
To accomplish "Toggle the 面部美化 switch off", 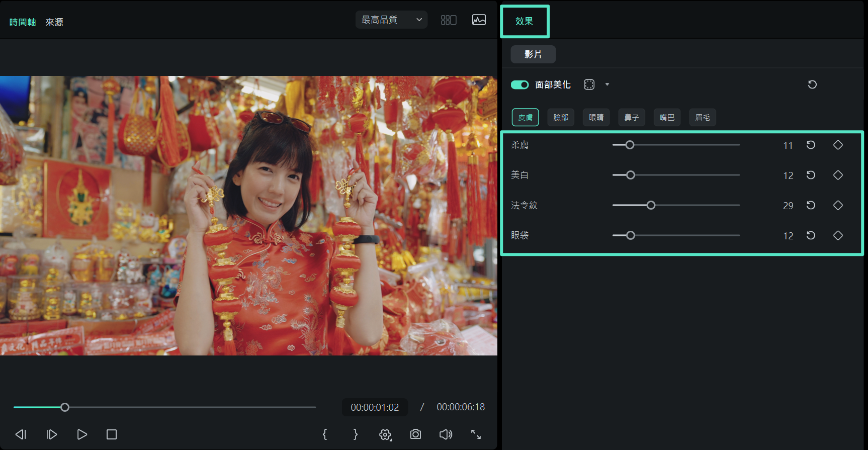I will point(519,84).
